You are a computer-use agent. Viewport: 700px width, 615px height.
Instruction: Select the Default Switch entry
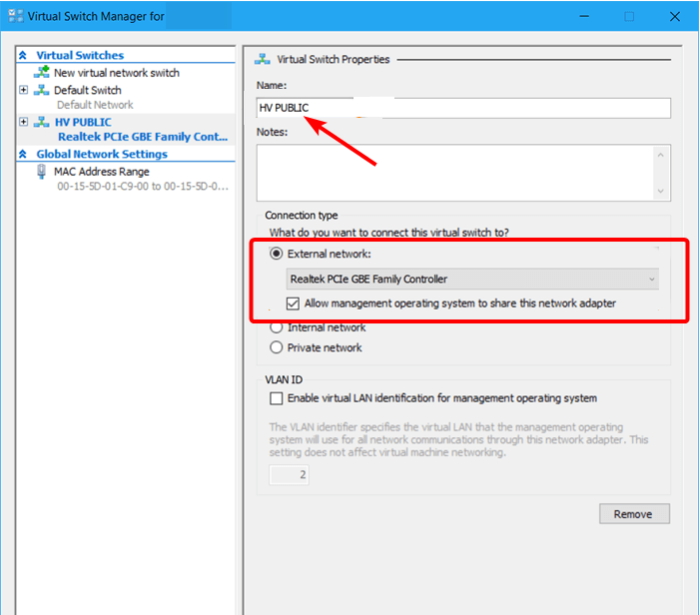click(x=88, y=90)
